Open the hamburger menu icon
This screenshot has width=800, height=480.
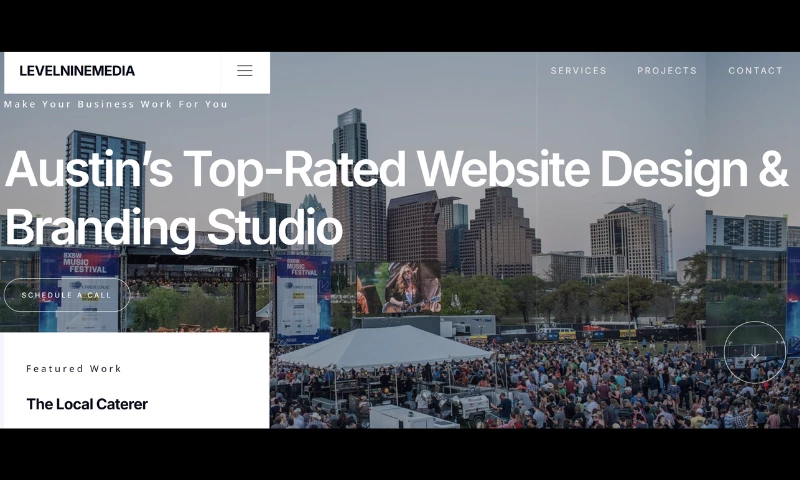(x=244, y=71)
